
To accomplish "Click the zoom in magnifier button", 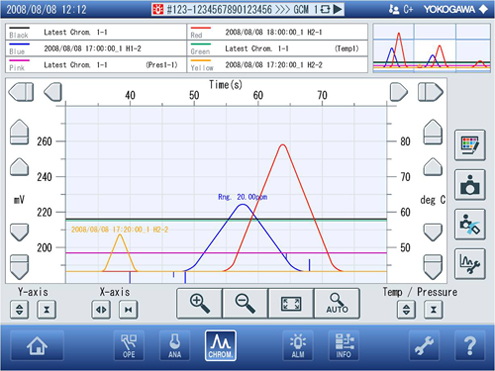I will (199, 304).
